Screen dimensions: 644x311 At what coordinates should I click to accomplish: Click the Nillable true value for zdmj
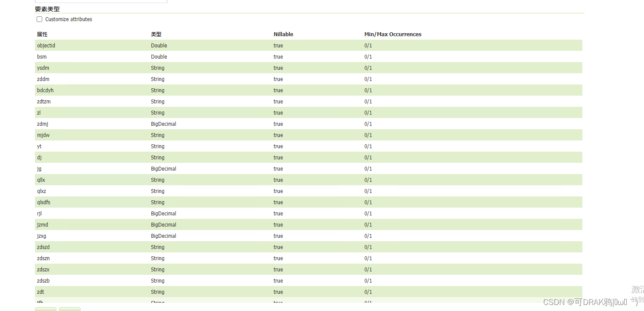(x=278, y=124)
